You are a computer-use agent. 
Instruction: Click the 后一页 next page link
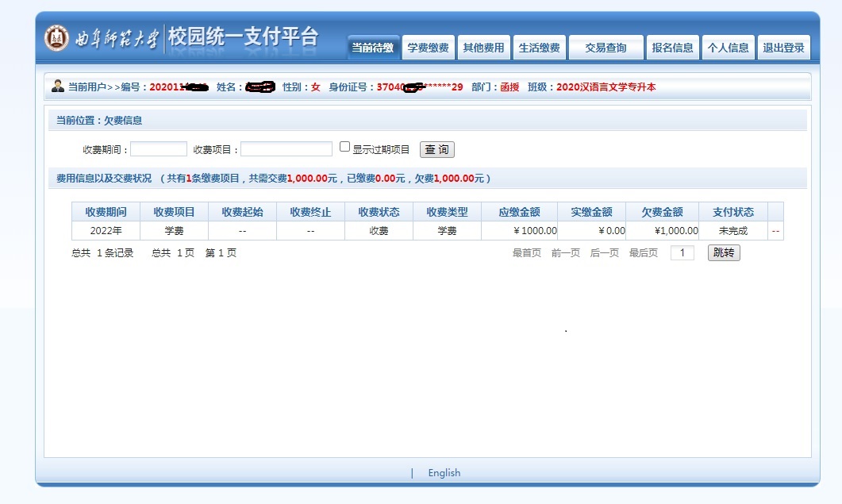pyautogui.click(x=605, y=253)
